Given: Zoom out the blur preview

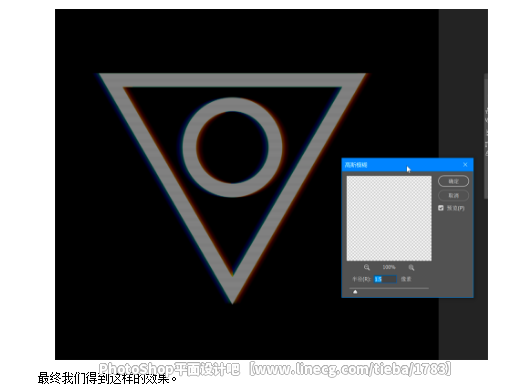Looking at the screenshot, I should tap(367, 267).
